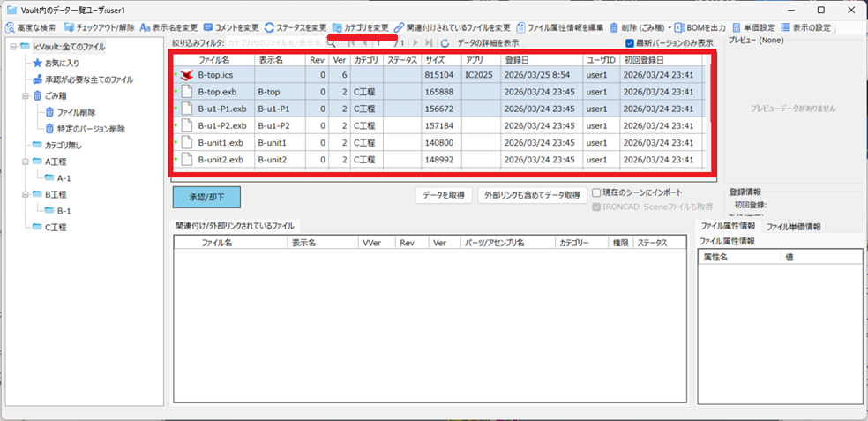Enable the 現在のシーンにインポート checkbox
868x421 pixels.
pyautogui.click(x=597, y=192)
